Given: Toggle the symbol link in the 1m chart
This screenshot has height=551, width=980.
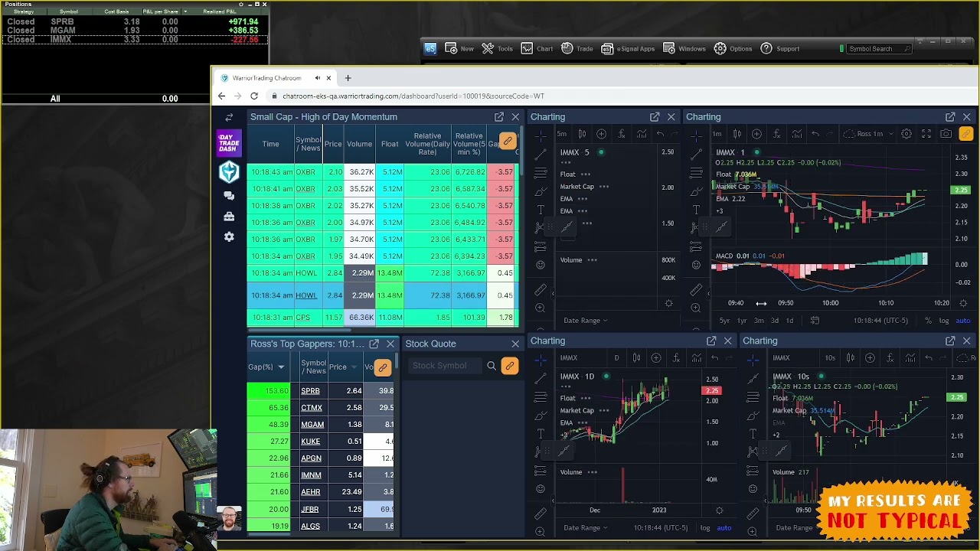Looking at the screenshot, I should point(965,134).
